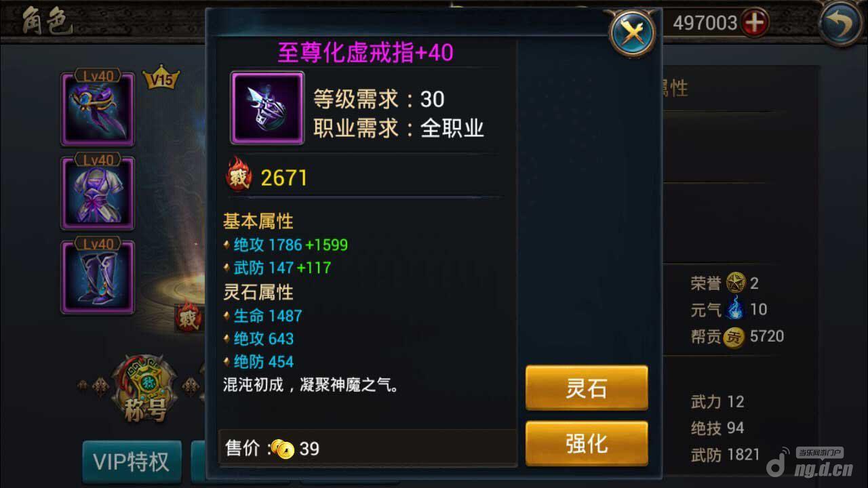Open 灵石 spirit stone menu
This screenshot has height=488, width=868.
pos(587,388)
